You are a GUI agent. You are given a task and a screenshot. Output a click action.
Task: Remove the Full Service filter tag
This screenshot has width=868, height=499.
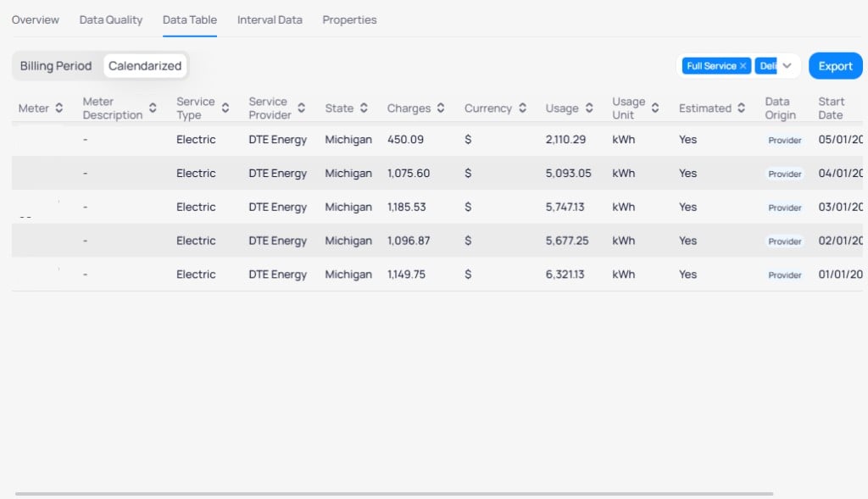click(743, 66)
